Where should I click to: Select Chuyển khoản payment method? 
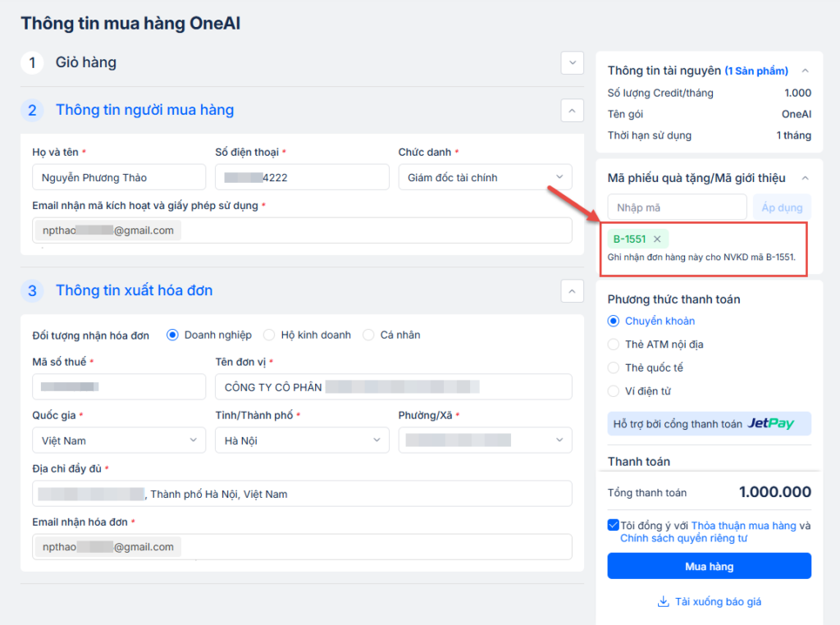pos(614,322)
